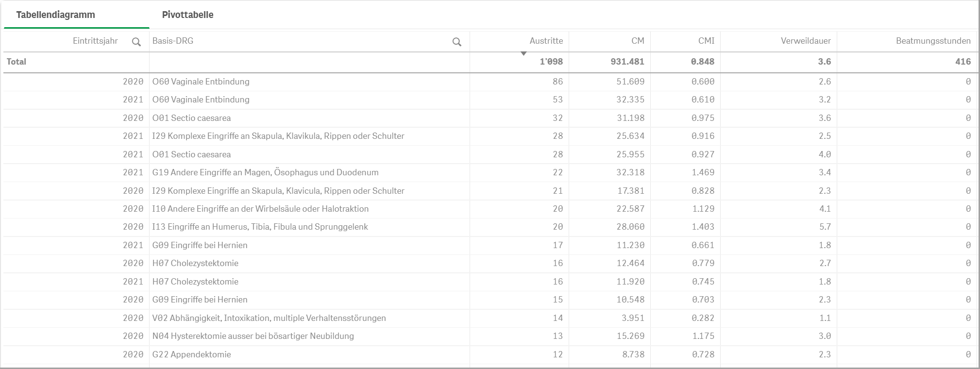Click the CMI column header
The width and height of the screenshot is (980, 369).
pyautogui.click(x=706, y=41)
